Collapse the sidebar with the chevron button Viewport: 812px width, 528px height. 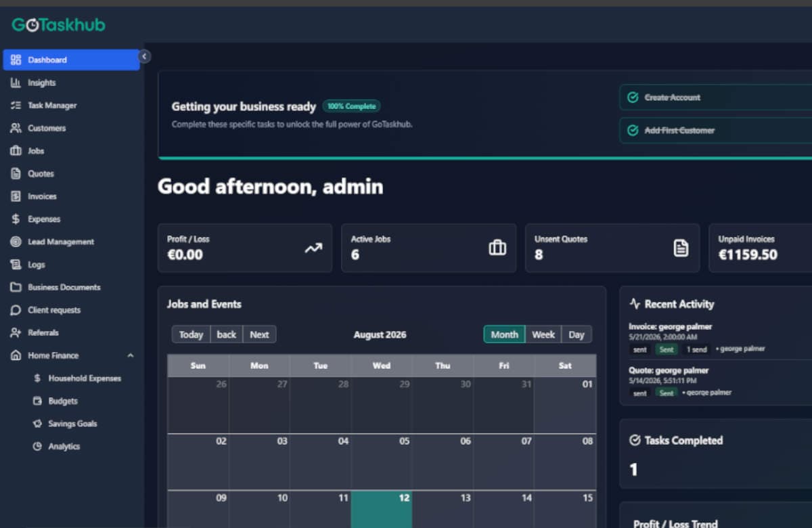[144, 57]
